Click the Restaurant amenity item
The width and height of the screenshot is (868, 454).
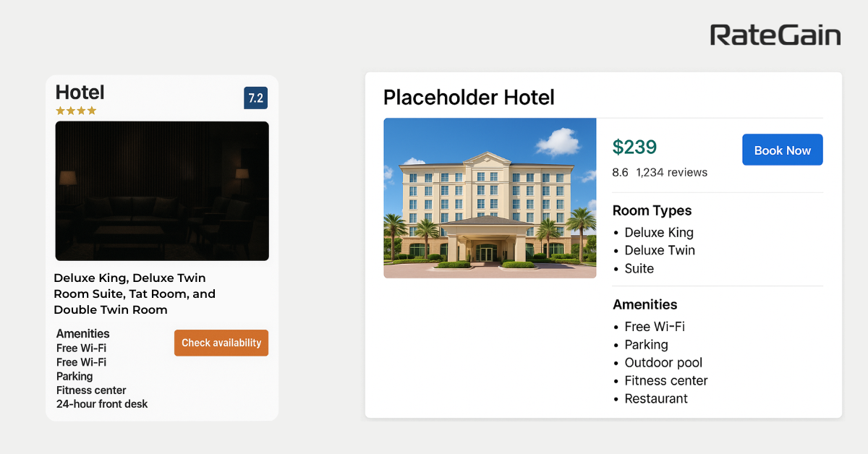point(656,398)
